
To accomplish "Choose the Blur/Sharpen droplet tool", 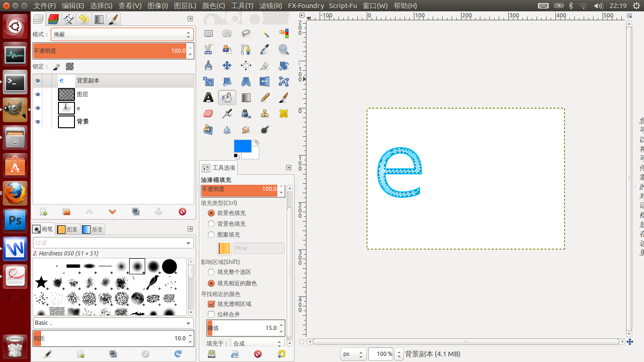I will tap(227, 130).
